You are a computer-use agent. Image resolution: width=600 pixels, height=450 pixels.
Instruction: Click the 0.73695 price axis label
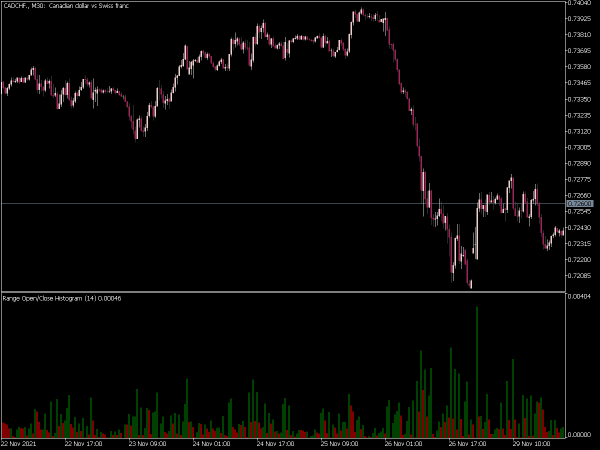(580, 51)
